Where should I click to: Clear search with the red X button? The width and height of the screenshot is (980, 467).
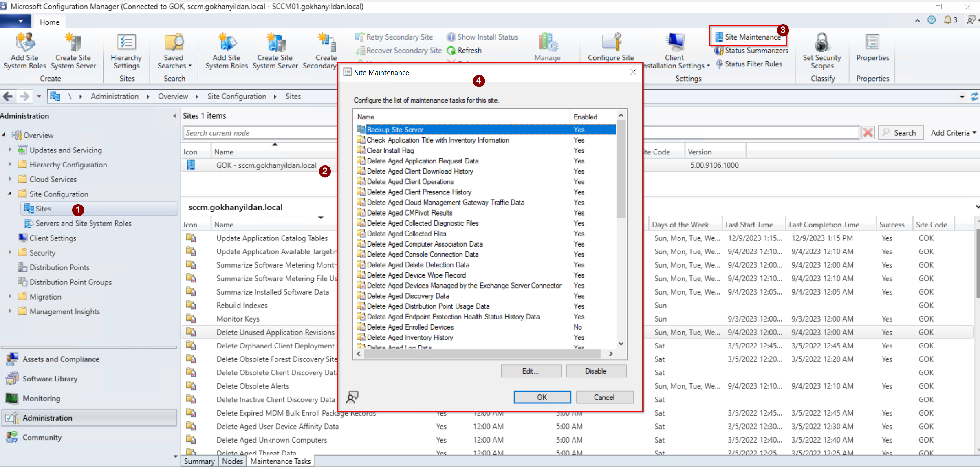click(x=868, y=133)
